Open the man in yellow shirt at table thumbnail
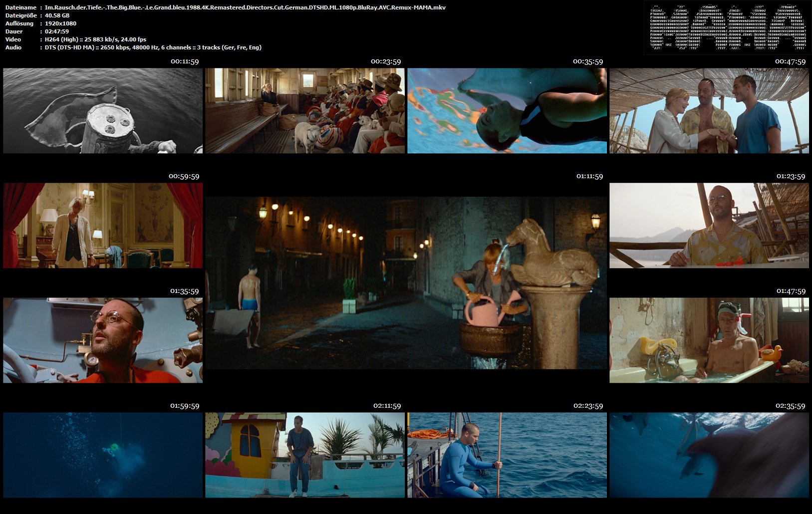Image resolution: width=812 pixels, height=514 pixels. pos(709,226)
